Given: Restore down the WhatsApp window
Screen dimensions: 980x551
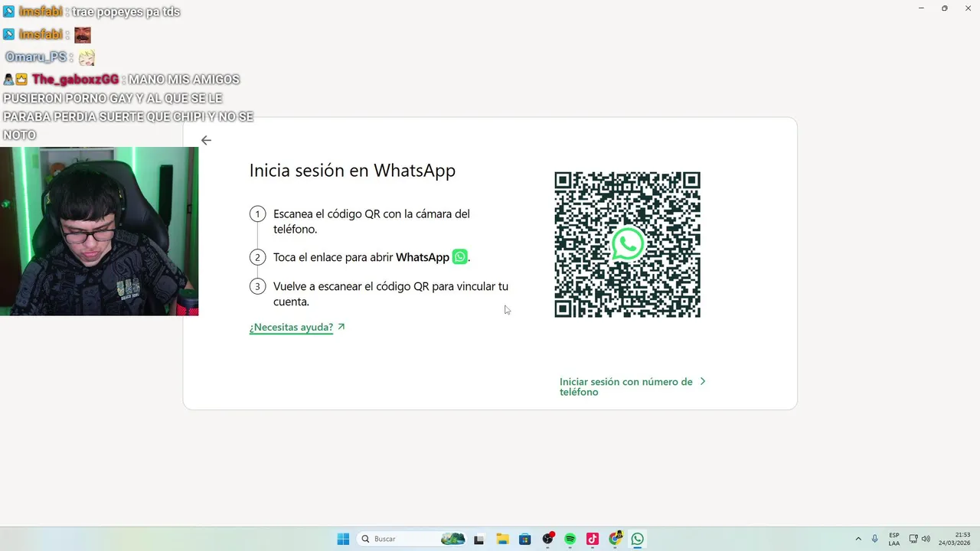Looking at the screenshot, I should [x=944, y=8].
